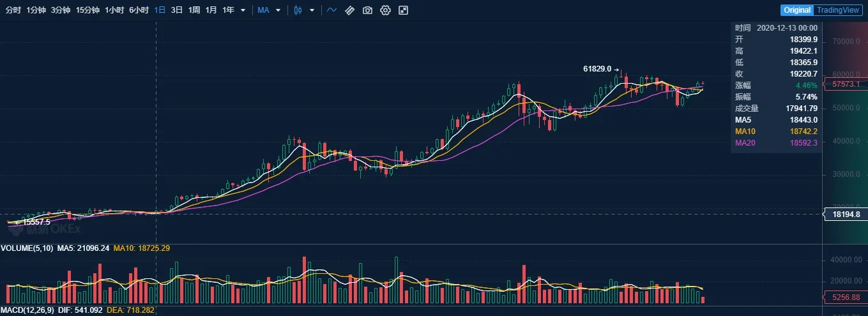Open chart settings gear icon
Image resolution: width=868 pixels, height=316 pixels.
385,10
